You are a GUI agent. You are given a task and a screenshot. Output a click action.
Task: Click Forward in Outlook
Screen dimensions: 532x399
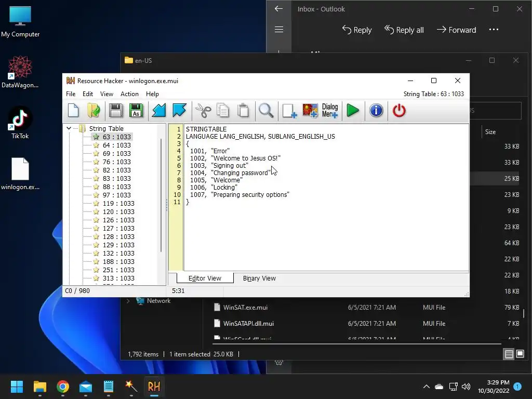pyautogui.click(x=456, y=30)
